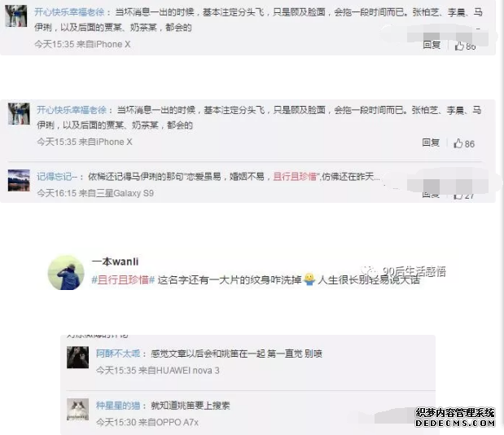Image resolution: width=504 pixels, height=435 pixels.
Task: Click the like icon on the top comment
Action: tap(459, 46)
